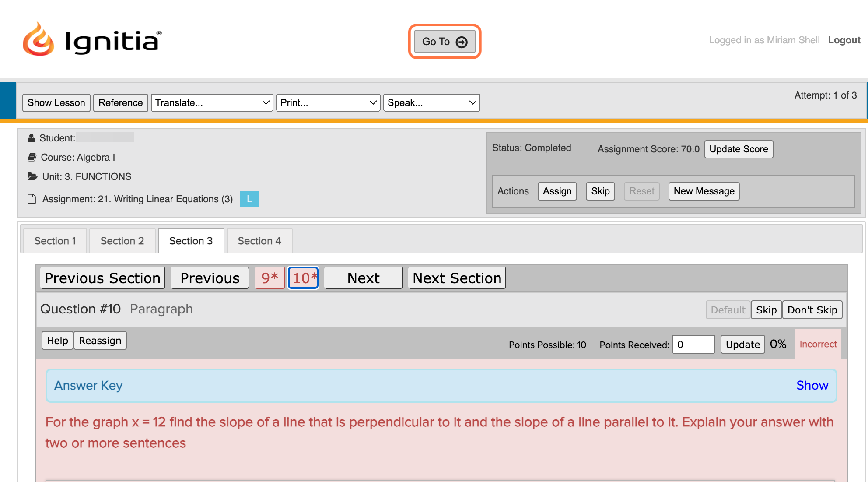Click Update Score button
Image resolution: width=868 pixels, height=482 pixels.
pyautogui.click(x=738, y=149)
